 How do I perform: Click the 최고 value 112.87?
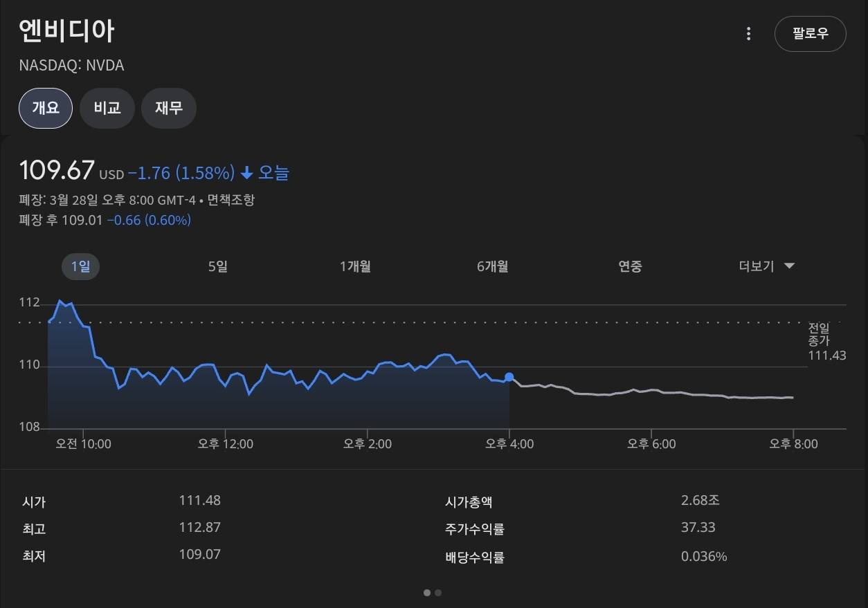tap(199, 528)
